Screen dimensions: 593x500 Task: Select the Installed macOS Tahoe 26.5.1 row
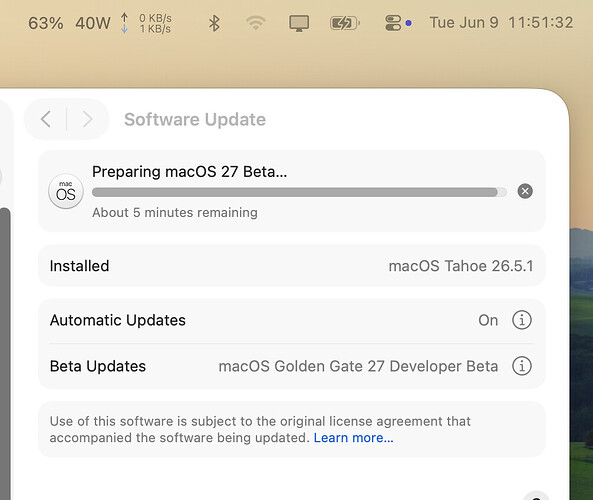click(x=292, y=266)
